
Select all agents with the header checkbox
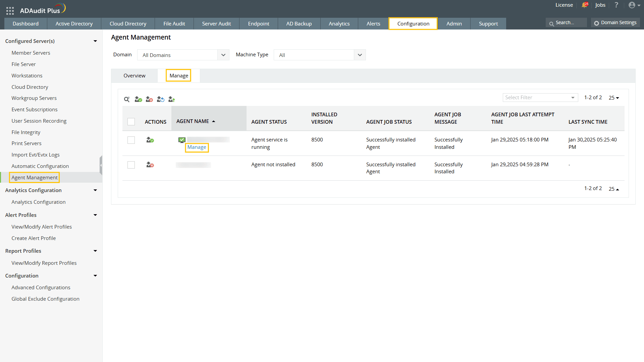(131, 121)
